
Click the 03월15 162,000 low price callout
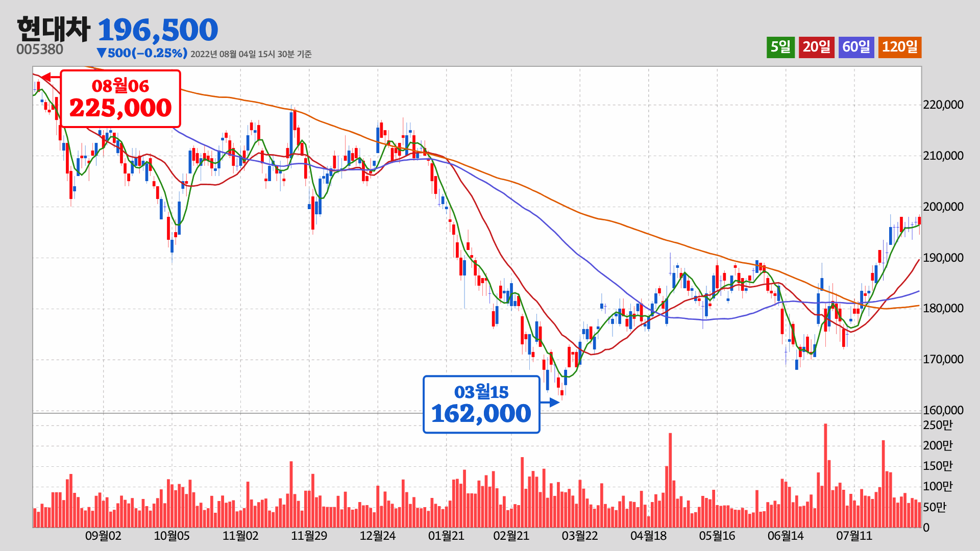(481, 405)
